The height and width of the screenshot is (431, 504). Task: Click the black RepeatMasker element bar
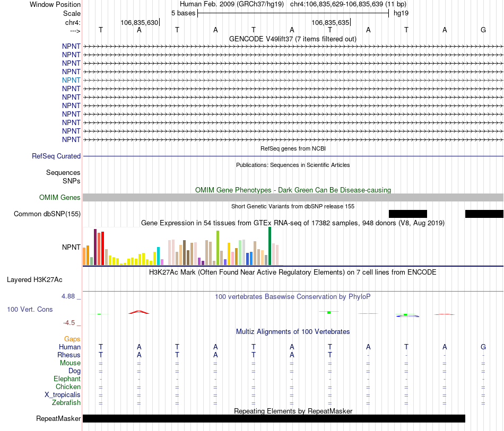(x=274, y=418)
